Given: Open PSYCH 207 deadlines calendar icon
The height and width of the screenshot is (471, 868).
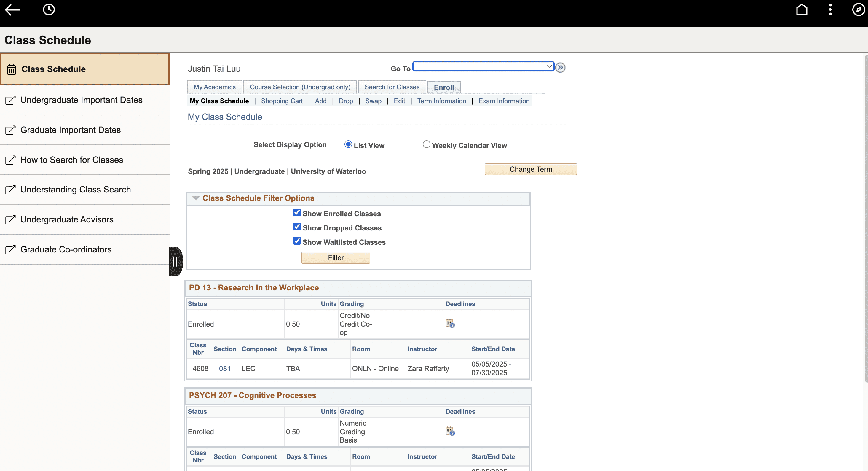Looking at the screenshot, I should [450, 431].
